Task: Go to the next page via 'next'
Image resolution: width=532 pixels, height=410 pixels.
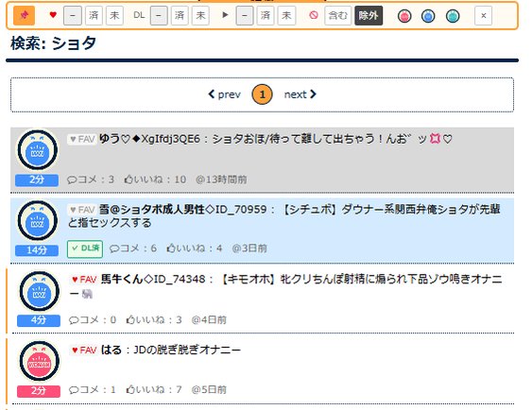Action: pyautogui.click(x=300, y=94)
